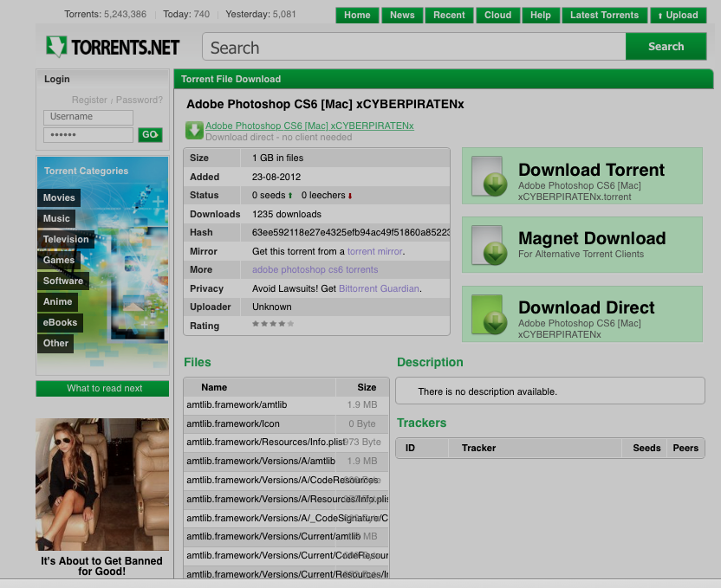This screenshot has height=588, width=721.
Task: Click the Upload button in the top bar
Action: (679, 16)
